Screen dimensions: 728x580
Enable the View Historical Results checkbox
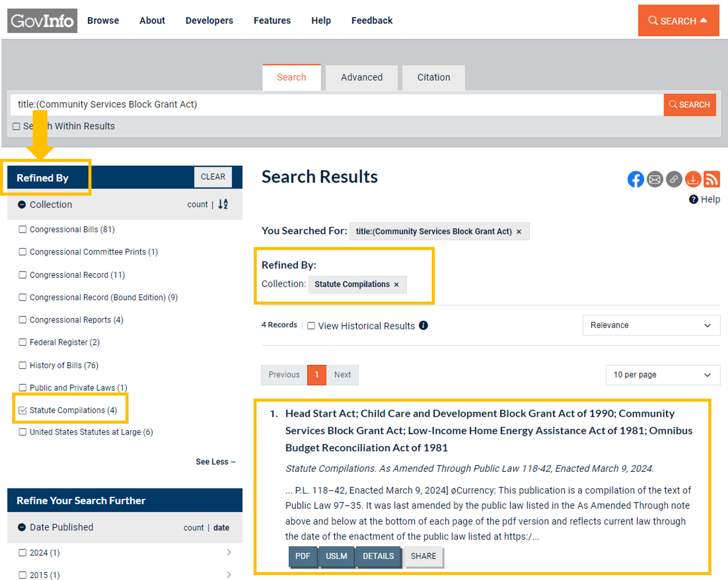tap(311, 326)
